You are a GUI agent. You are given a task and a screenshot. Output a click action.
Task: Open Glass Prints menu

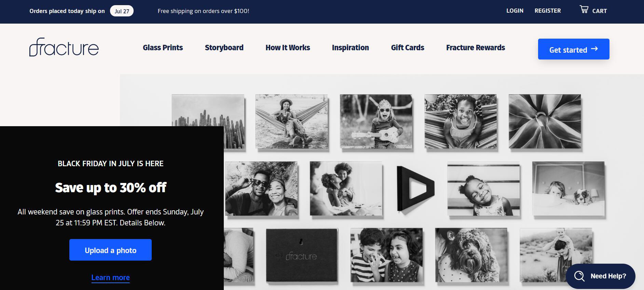click(163, 48)
